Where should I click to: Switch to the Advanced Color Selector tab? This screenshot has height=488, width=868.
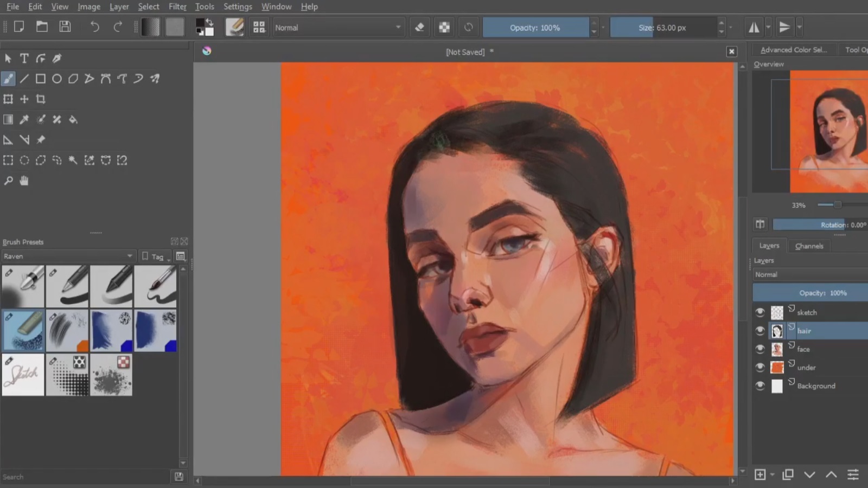[794, 49]
